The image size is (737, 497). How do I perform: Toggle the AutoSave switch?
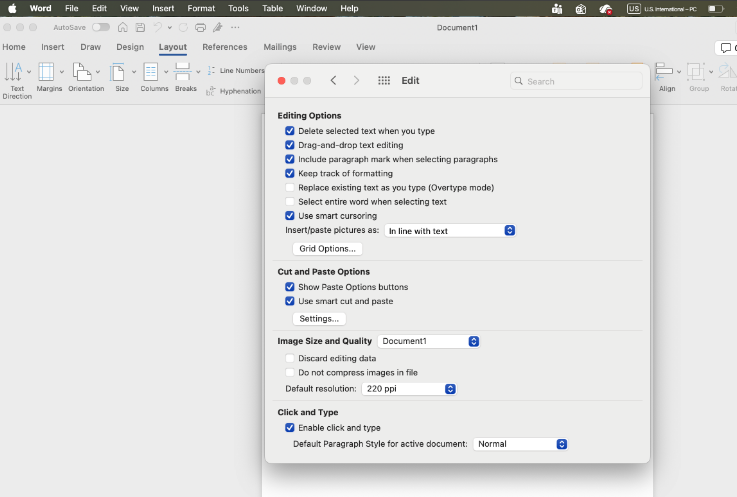pyautogui.click(x=101, y=27)
